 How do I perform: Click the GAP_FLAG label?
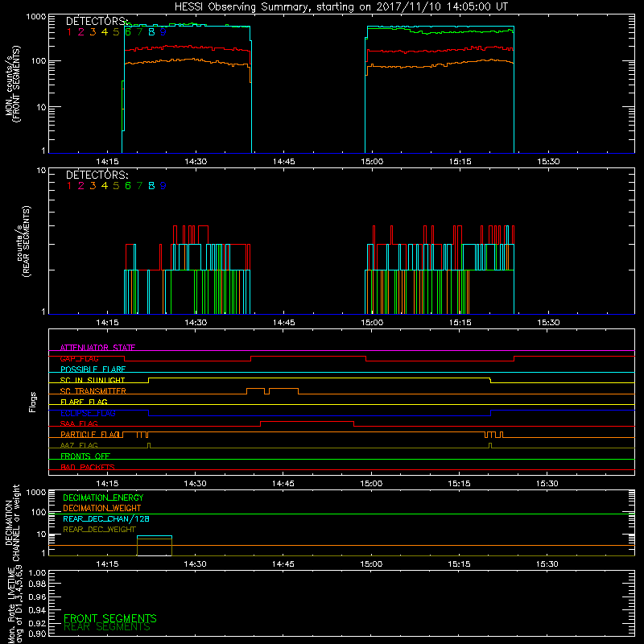point(79,358)
